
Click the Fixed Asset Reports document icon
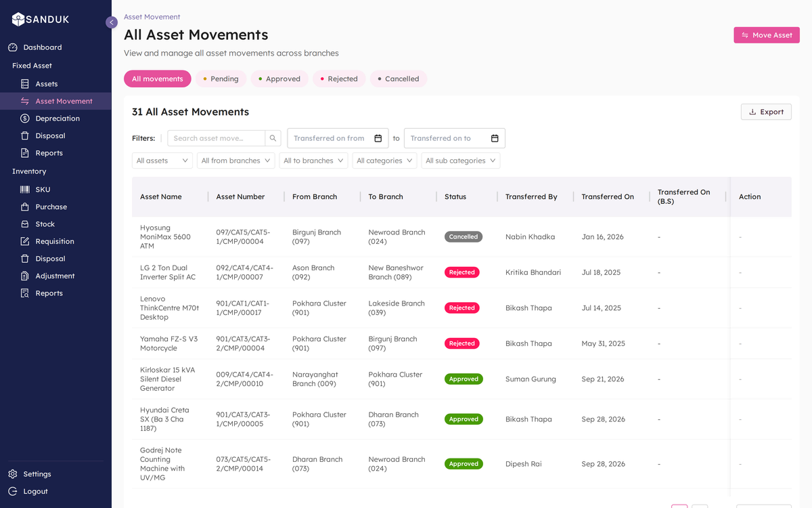click(25, 153)
